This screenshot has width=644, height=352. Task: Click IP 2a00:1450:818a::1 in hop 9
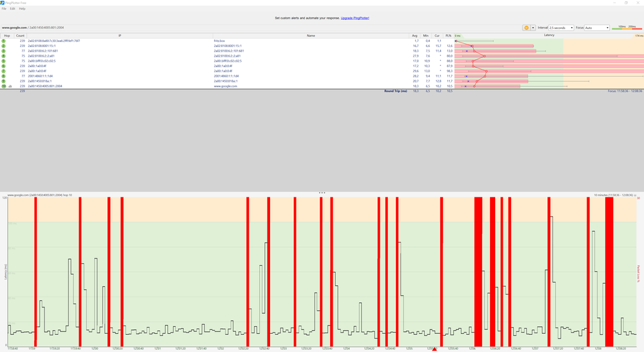pyautogui.click(x=40, y=81)
